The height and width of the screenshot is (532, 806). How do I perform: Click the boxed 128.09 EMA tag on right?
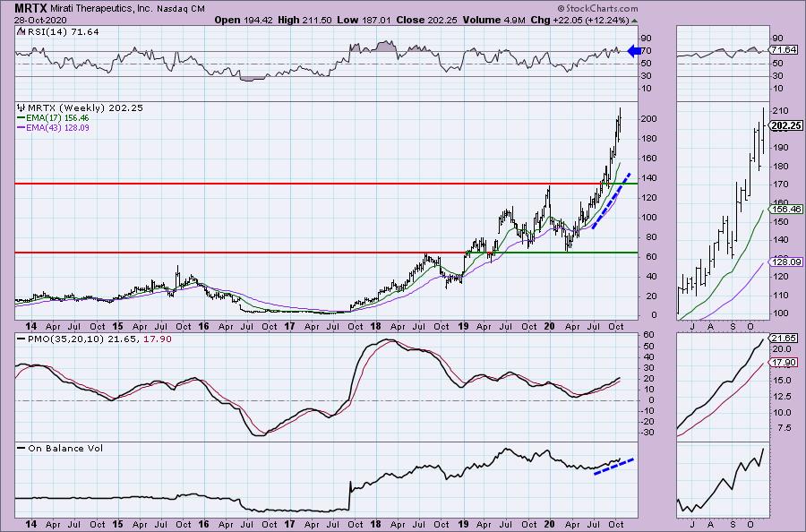pyautogui.click(x=786, y=262)
